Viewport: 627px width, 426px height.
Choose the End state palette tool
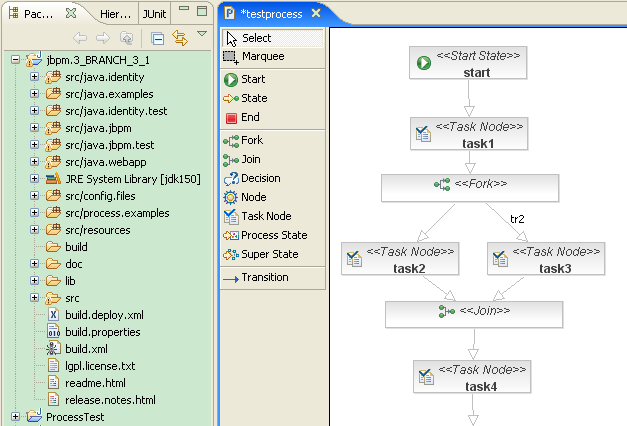pos(249,117)
